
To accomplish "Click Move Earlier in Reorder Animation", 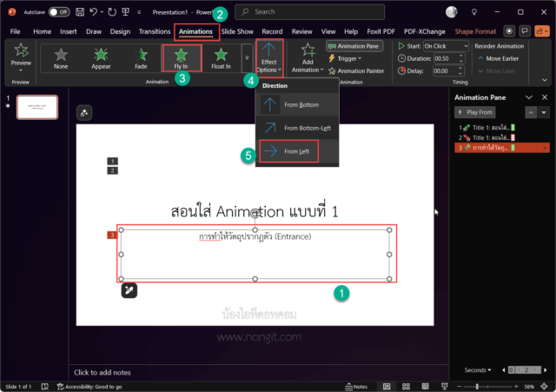I will pyautogui.click(x=498, y=58).
